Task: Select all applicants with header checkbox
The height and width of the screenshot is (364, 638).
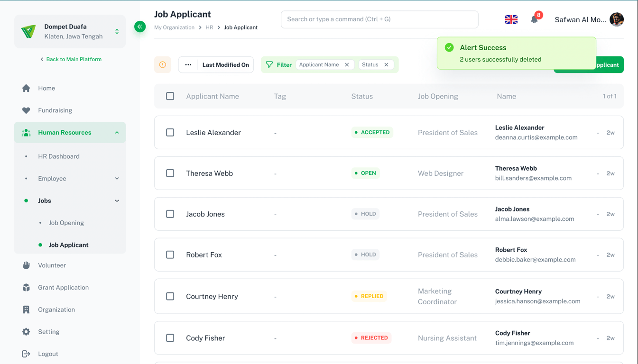Action: point(170,96)
